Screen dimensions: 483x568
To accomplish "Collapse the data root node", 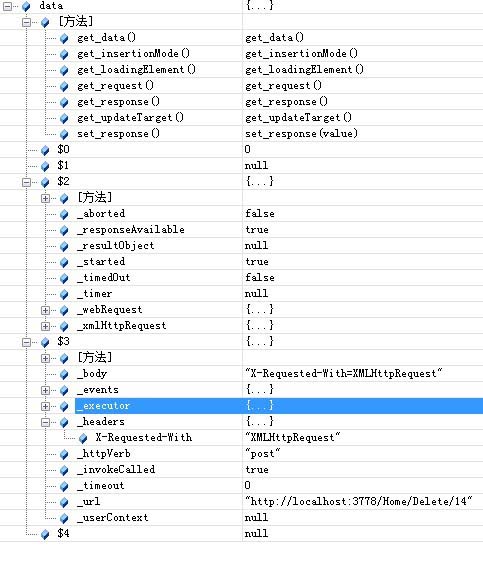I will tap(7, 6).
